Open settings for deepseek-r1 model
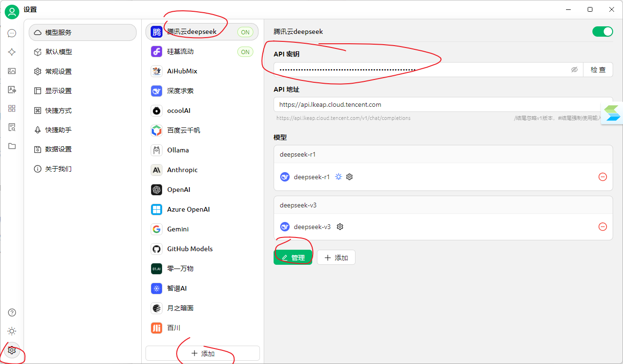Screen dimensions: 623x364 (349, 177)
